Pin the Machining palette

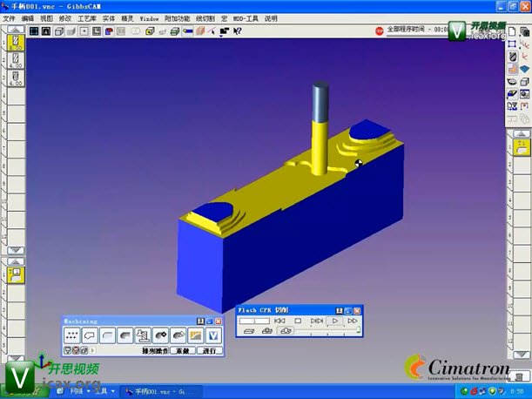pyautogui.click(x=200, y=321)
